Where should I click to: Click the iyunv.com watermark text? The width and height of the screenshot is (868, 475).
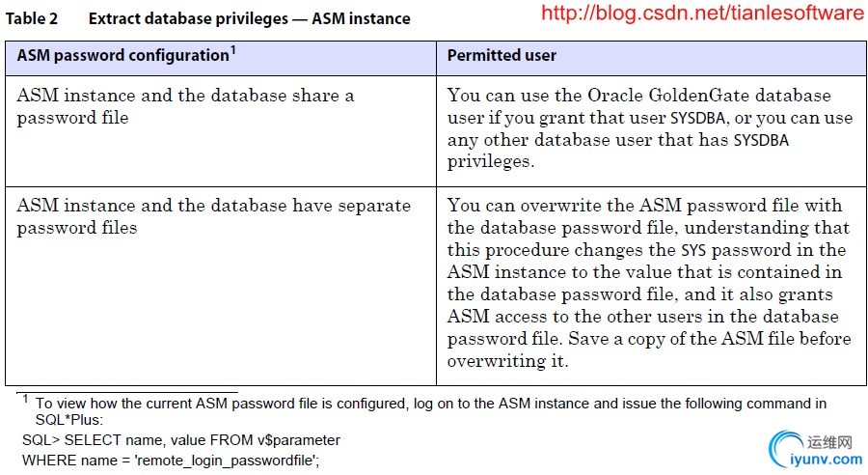pyautogui.click(x=826, y=459)
